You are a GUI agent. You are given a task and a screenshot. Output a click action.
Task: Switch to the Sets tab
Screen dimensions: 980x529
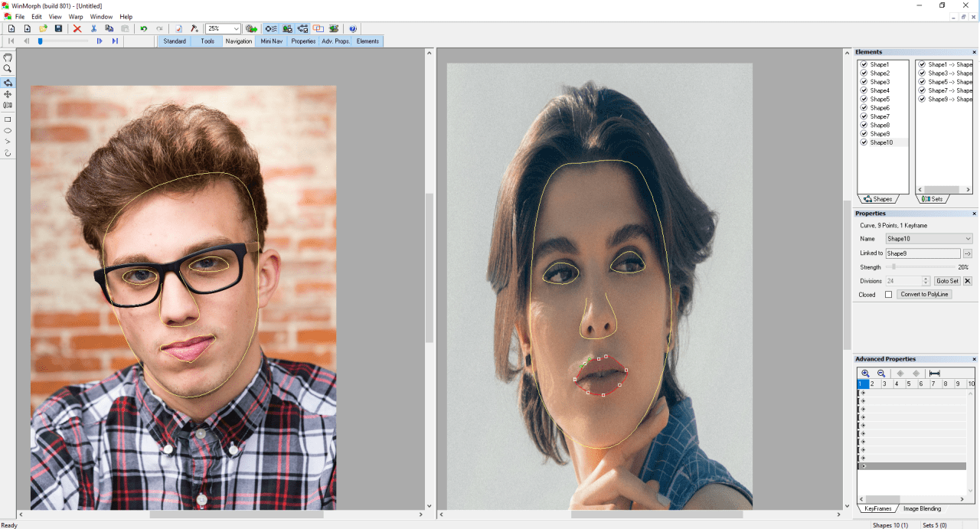[x=932, y=199]
